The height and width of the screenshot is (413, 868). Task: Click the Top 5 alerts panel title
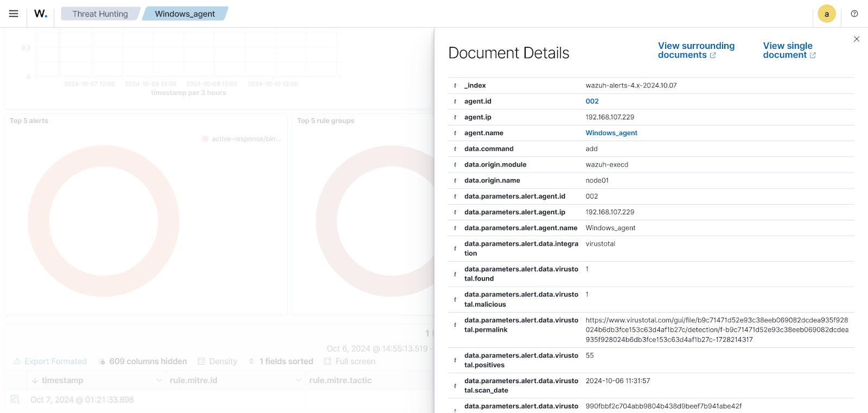(29, 121)
